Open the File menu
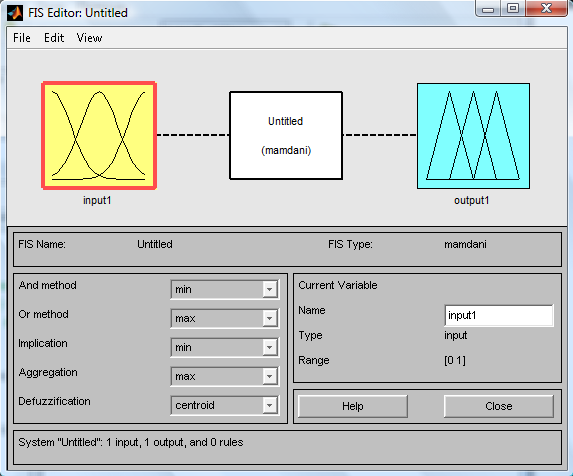Viewport: 573px width, 476px height. click(22, 38)
